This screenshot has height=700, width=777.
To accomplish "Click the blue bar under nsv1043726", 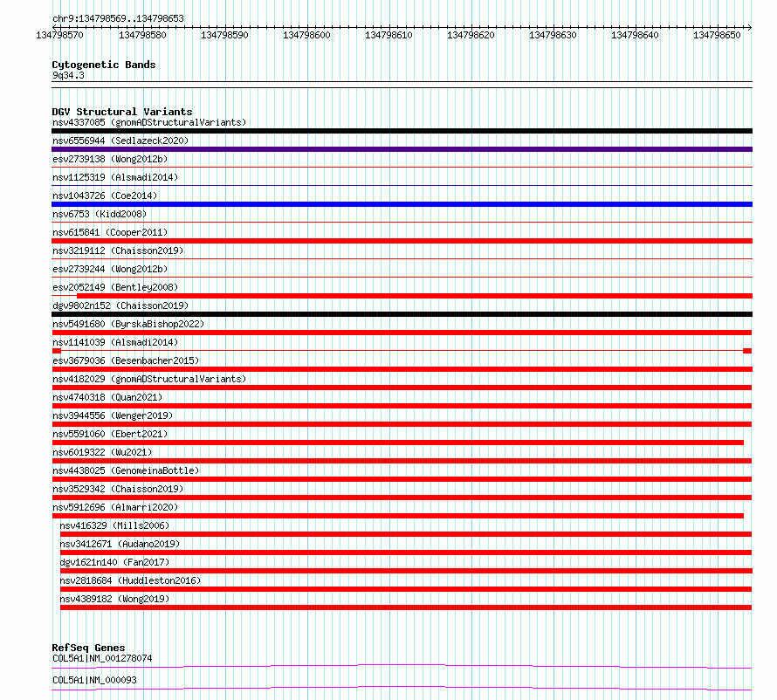I will click(x=402, y=204).
